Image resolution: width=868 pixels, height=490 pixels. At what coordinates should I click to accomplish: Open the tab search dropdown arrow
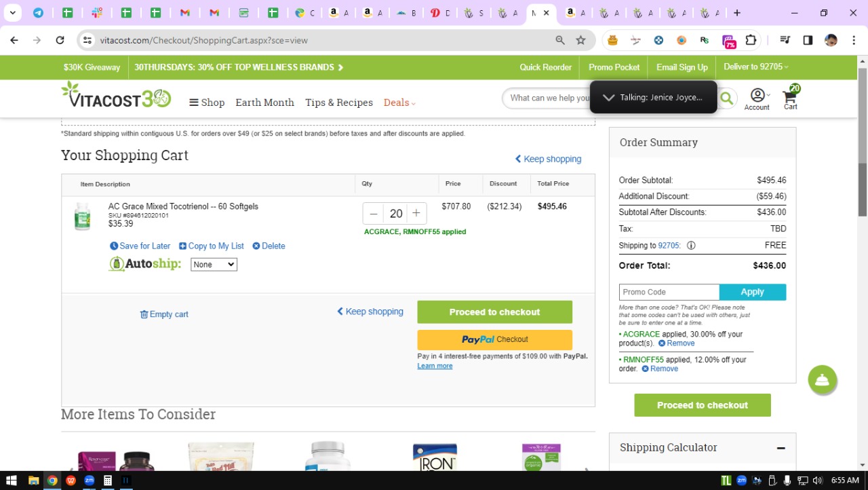tap(12, 13)
